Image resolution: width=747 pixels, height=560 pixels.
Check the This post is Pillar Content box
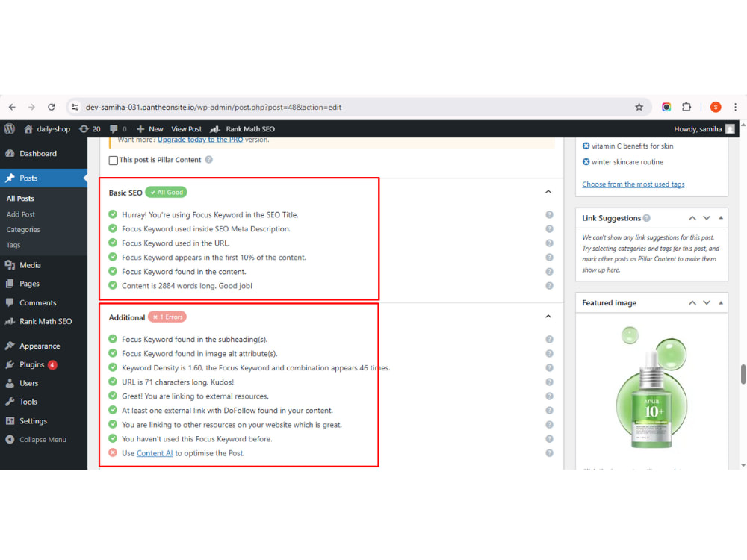point(114,161)
